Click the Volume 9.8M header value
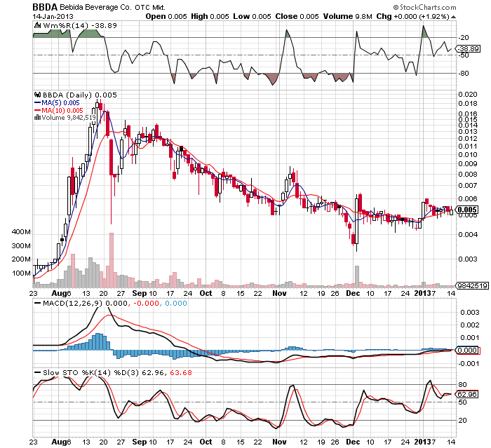The height and width of the screenshot is (448, 491). (348, 16)
